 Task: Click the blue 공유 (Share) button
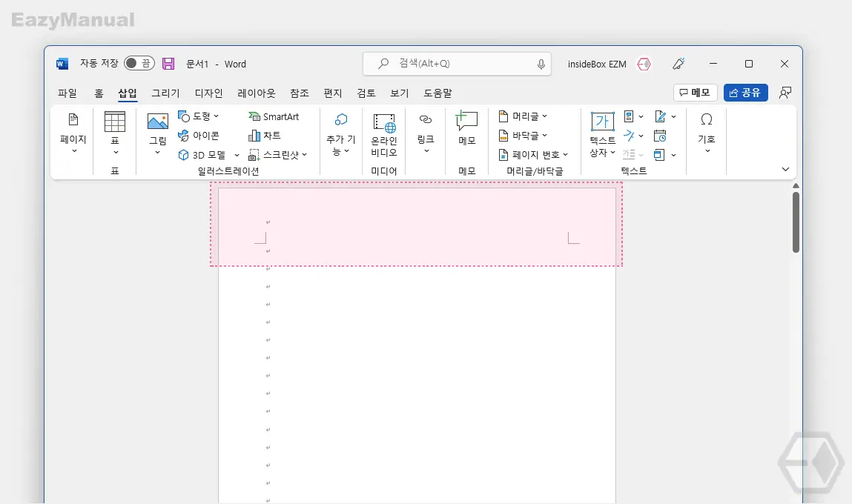click(x=745, y=93)
